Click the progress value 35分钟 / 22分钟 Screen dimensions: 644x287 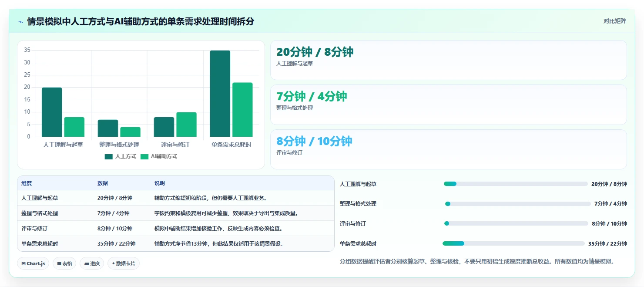tap(607, 244)
